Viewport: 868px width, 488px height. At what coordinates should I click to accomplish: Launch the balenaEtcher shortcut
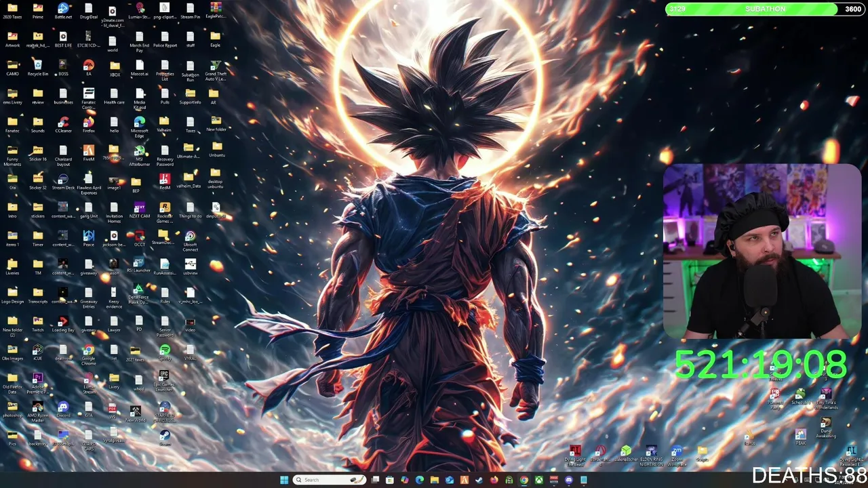pyautogui.click(x=626, y=454)
